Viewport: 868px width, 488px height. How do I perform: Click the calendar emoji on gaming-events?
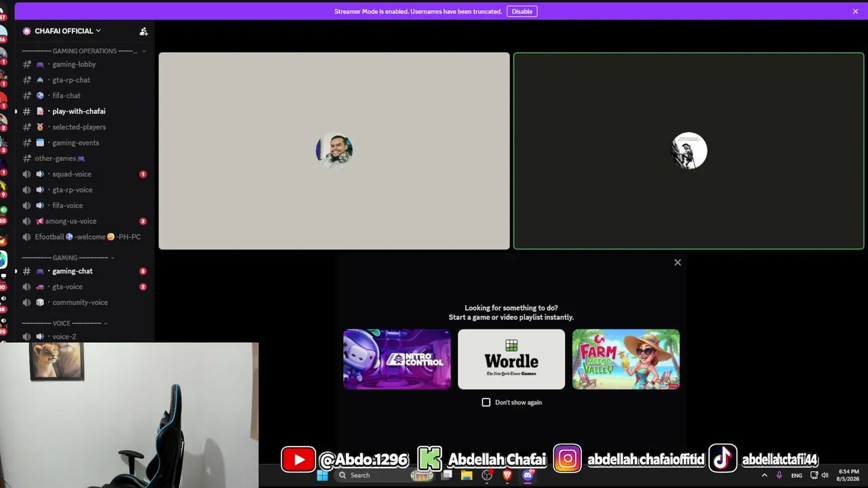coord(40,142)
